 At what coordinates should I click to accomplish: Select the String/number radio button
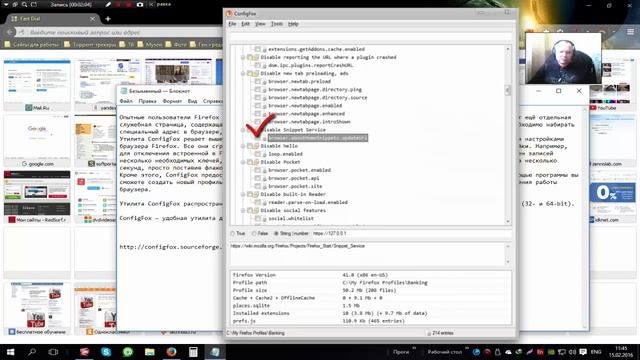pyautogui.click(x=276, y=233)
